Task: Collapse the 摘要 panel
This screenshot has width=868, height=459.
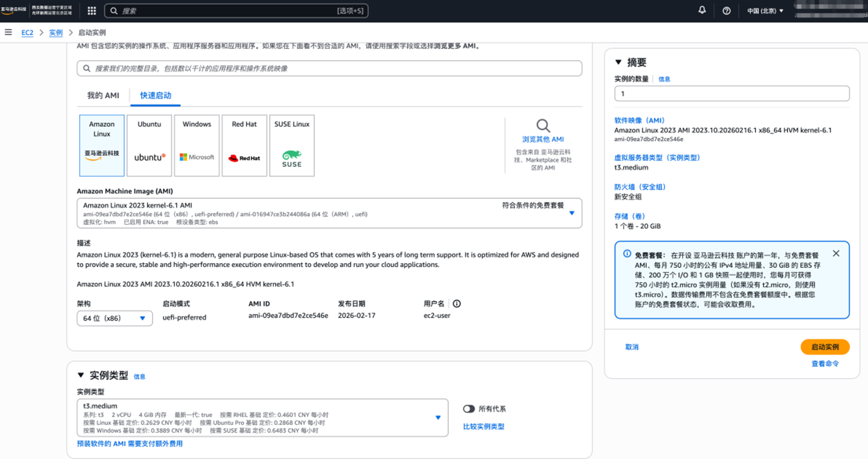Action: [x=619, y=62]
